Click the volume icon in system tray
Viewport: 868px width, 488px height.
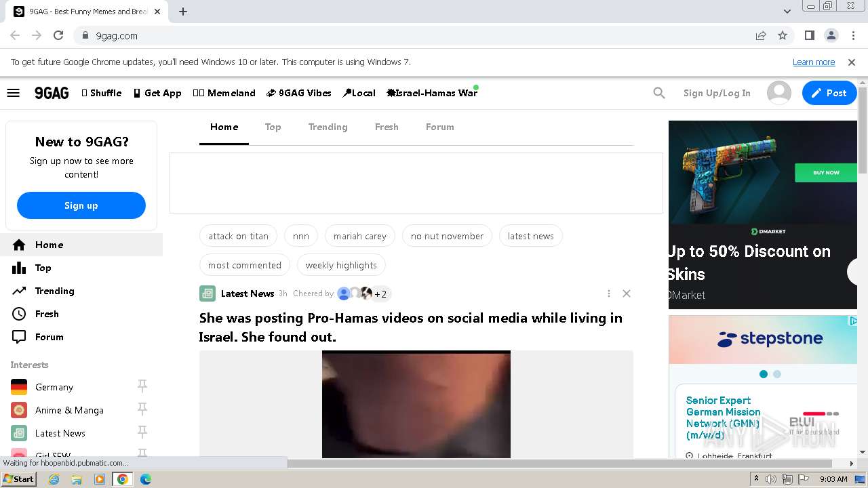[771, 479]
